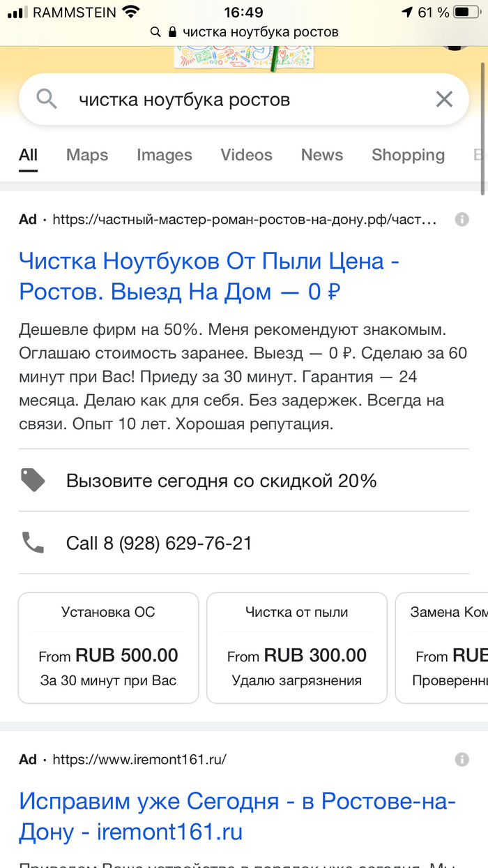
Task: Tap the lock icon in address bar
Action: point(174,32)
